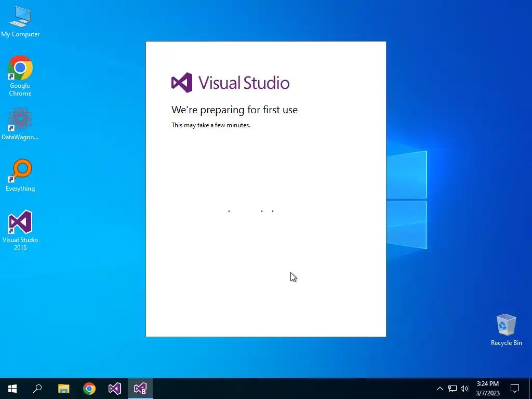Screen dimensions: 532x399
Task: Select the DataWagon desktop shortcut
Action: coord(20,124)
